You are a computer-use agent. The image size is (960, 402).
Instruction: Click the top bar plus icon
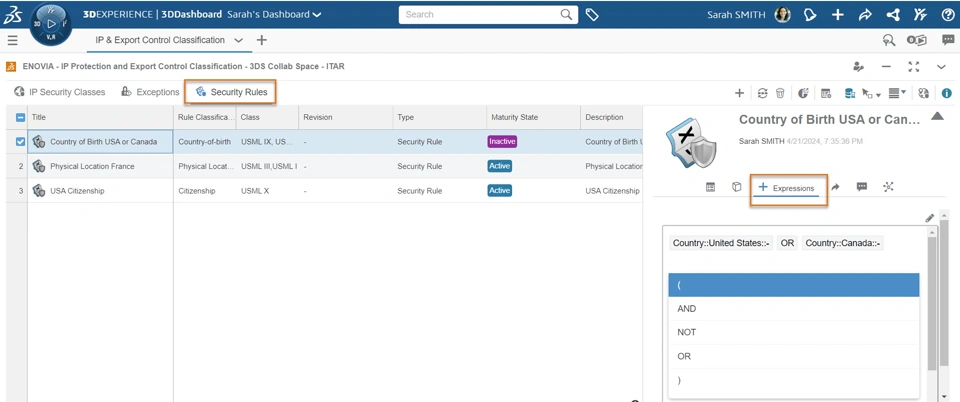point(838,15)
